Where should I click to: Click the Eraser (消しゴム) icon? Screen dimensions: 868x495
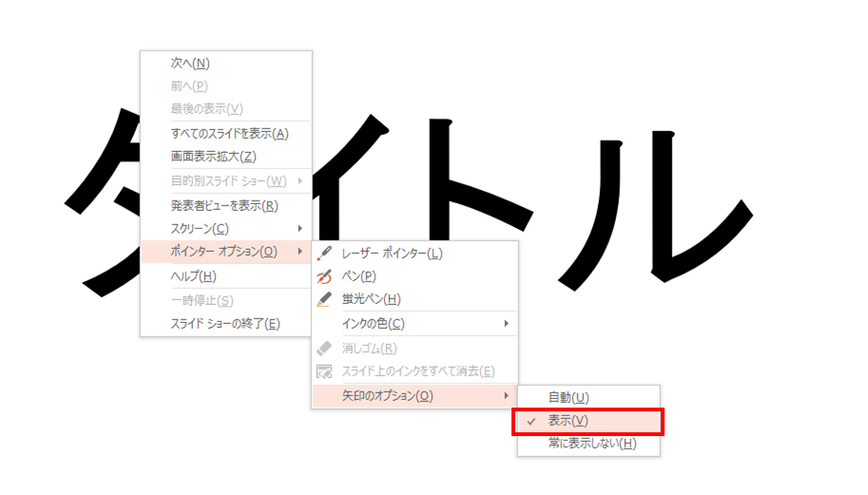point(324,349)
